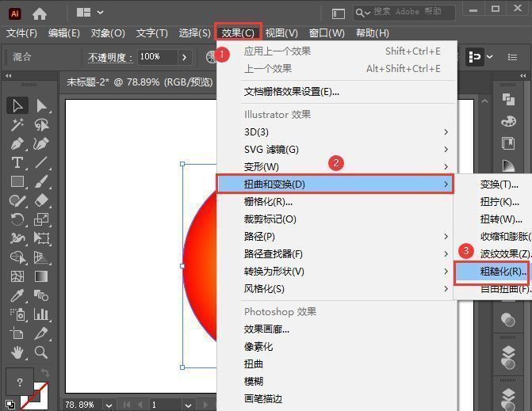532x411 pixels.
Task: Select the Perspective Grid tool
Action: (41, 257)
